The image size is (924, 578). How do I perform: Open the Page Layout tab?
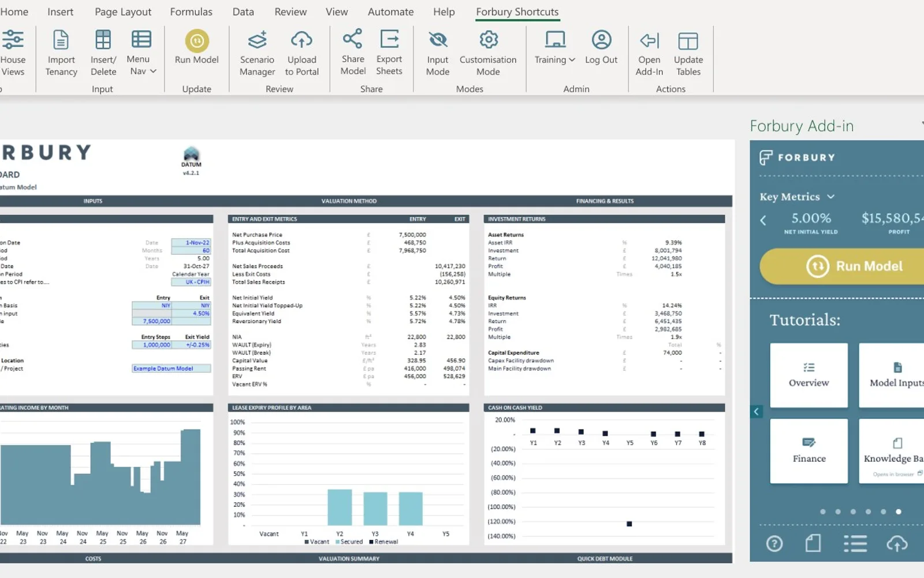point(123,12)
